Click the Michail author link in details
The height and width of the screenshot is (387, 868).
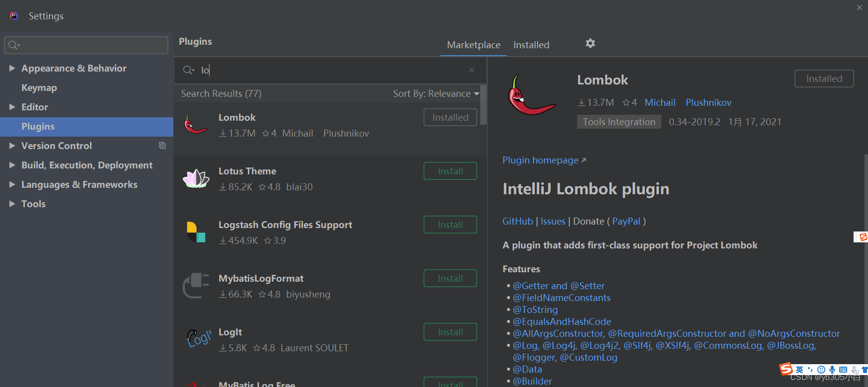point(660,102)
